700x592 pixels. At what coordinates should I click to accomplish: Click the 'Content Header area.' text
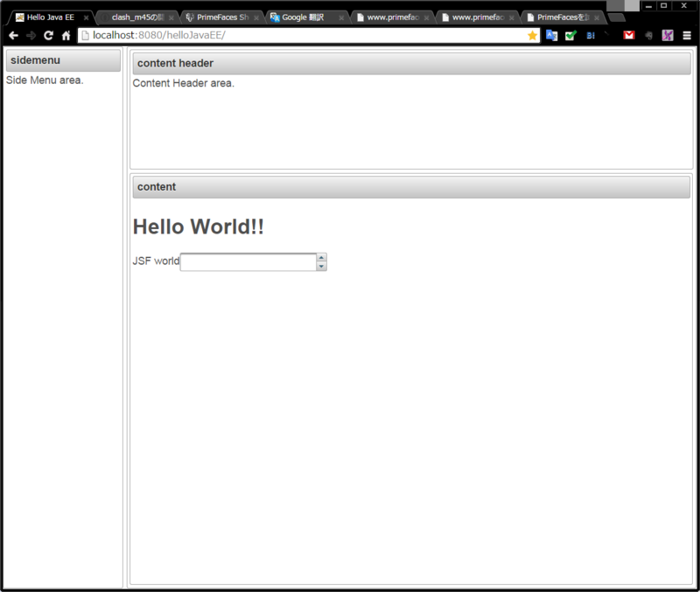pos(184,83)
